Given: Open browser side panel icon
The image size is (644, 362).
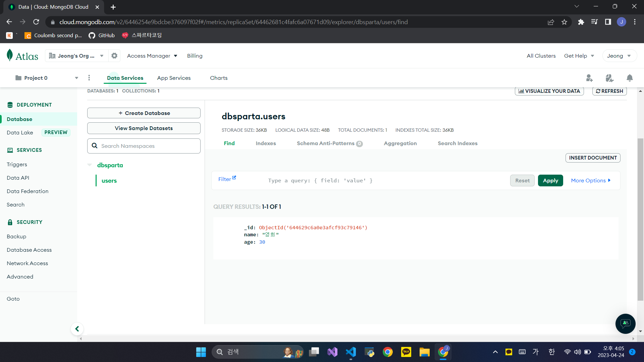Looking at the screenshot, I should [608, 22].
